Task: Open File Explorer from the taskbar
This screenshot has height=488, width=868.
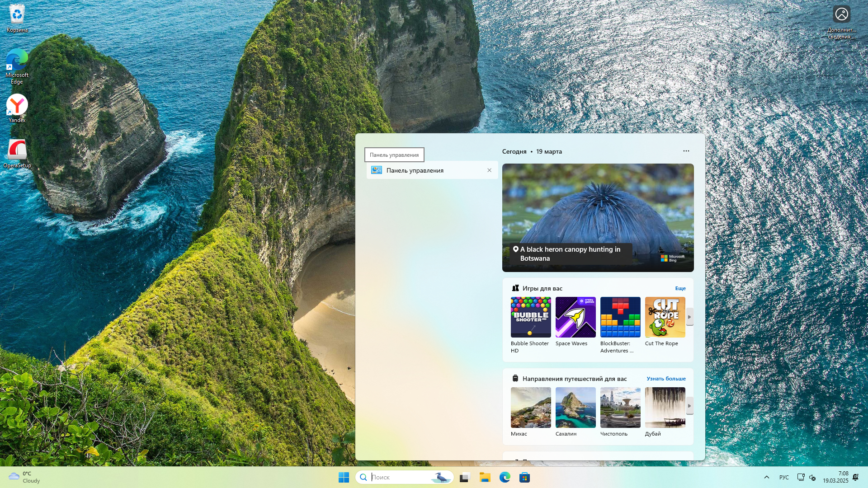Action: point(485,478)
